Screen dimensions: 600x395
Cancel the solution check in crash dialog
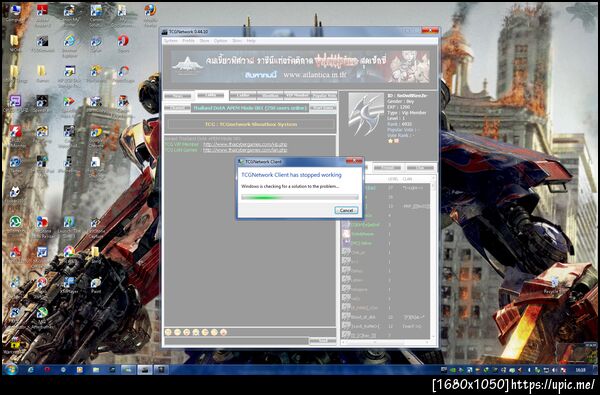pos(346,210)
